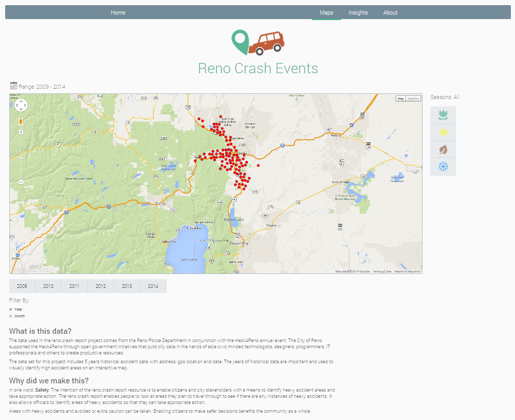Open the Insights tab

point(358,12)
